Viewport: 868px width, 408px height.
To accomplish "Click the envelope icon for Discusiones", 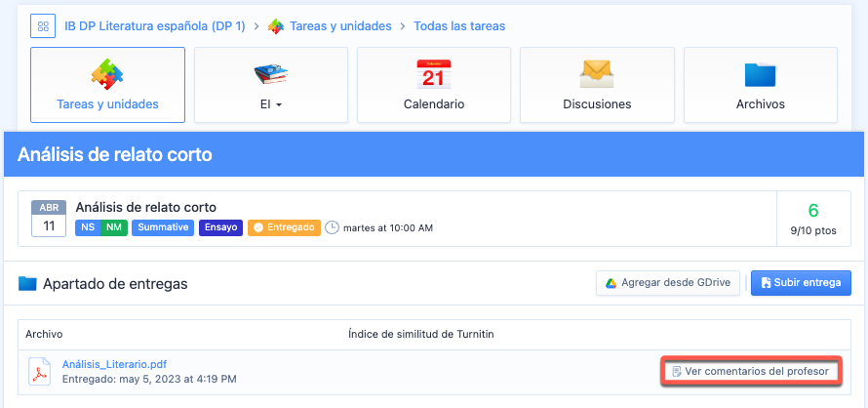I will [596, 74].
